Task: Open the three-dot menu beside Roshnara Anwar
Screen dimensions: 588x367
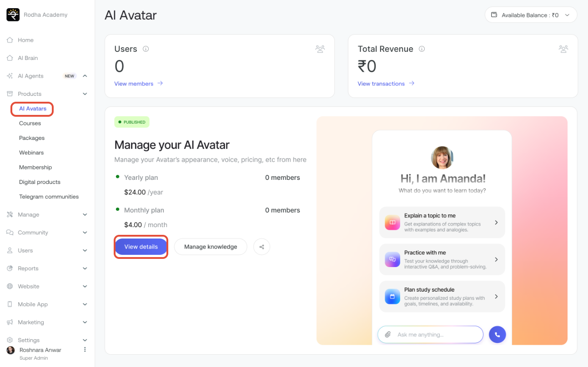Action: 85,350
